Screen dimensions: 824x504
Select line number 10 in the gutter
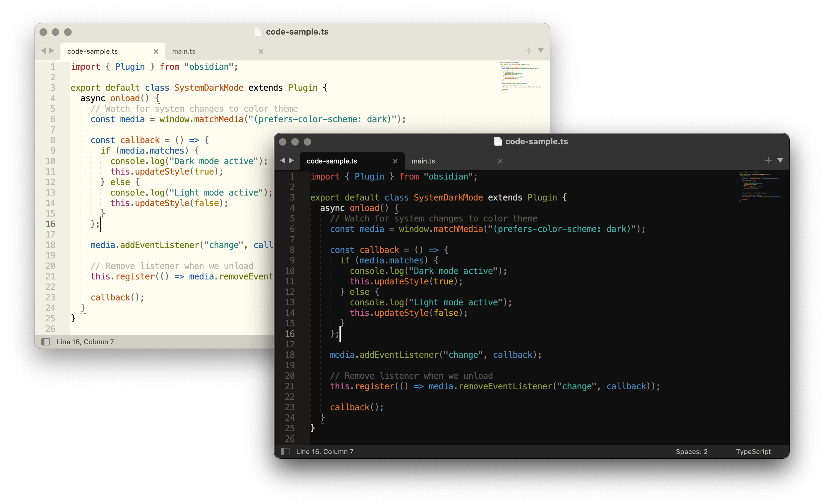(x=289, y=271)
